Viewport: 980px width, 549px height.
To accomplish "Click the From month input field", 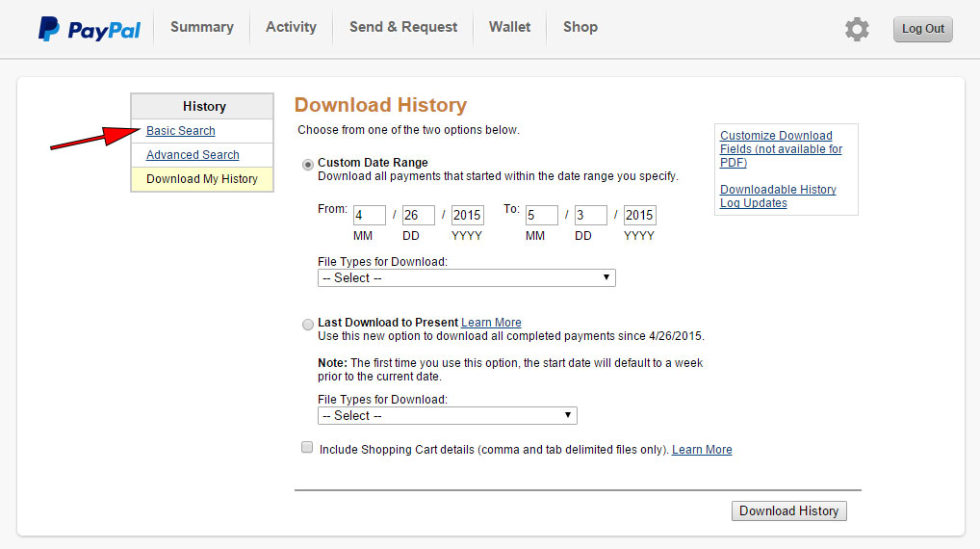I will (370, 215).
